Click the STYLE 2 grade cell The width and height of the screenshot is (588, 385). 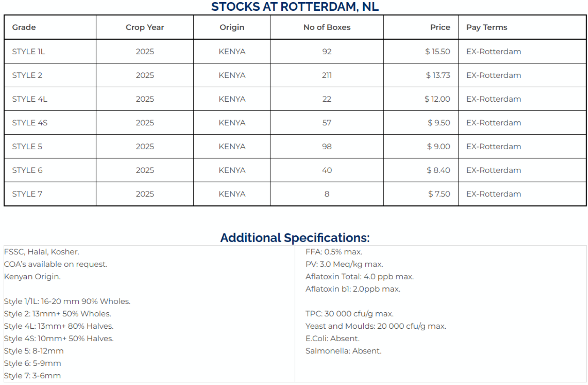click(50, 75)
